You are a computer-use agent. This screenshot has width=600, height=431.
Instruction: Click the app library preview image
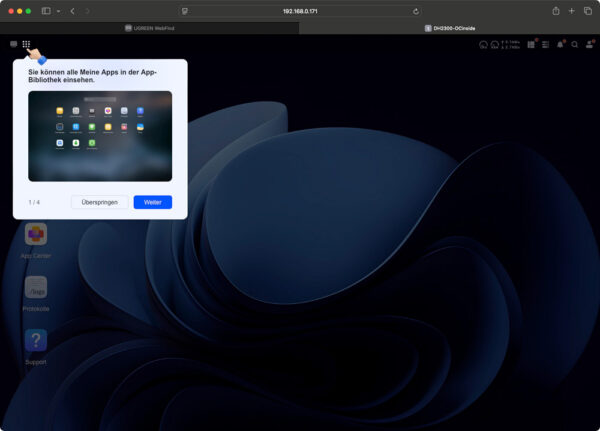pyautogui.click(x=100, y=136)
